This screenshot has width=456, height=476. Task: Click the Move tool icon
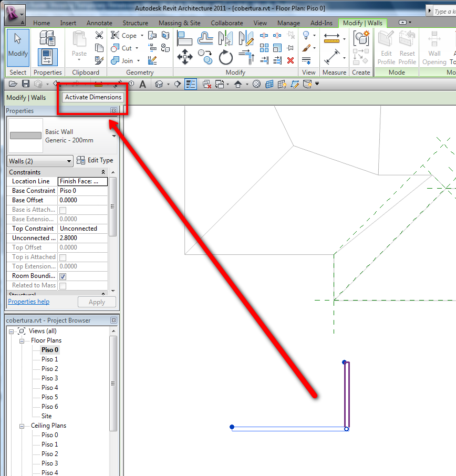pos(185,57)
